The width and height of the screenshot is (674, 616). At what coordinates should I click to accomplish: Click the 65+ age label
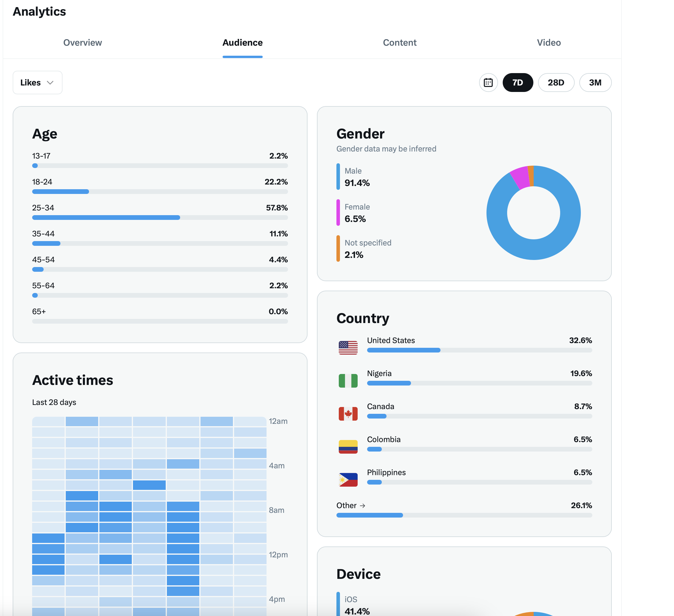39,312
